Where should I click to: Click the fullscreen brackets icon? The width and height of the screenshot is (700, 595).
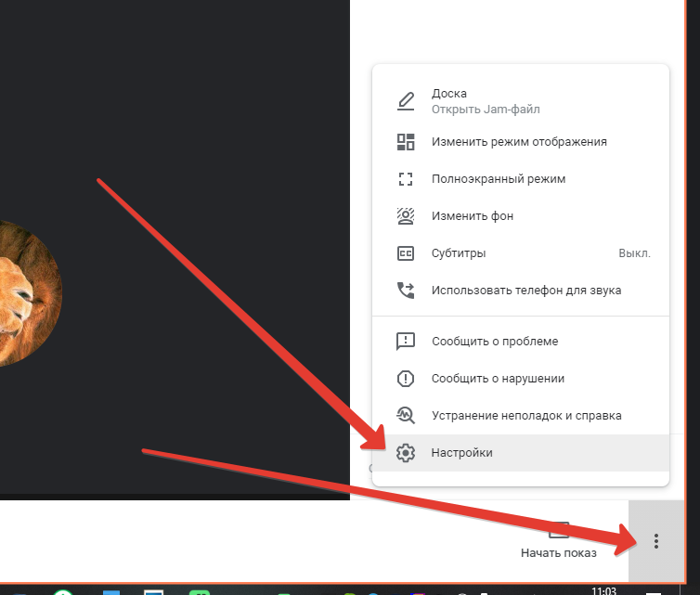point(406,179)
